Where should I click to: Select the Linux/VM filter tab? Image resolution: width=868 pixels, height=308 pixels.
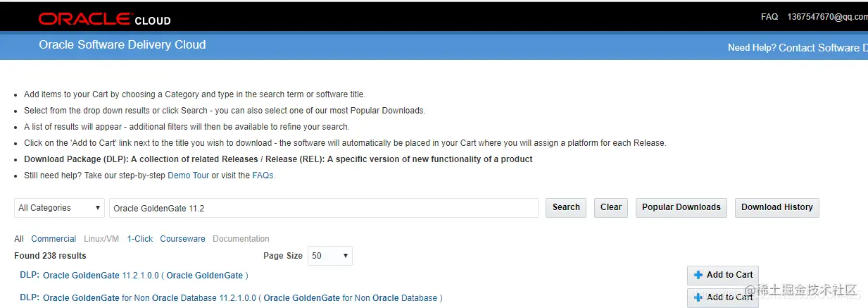101,239
